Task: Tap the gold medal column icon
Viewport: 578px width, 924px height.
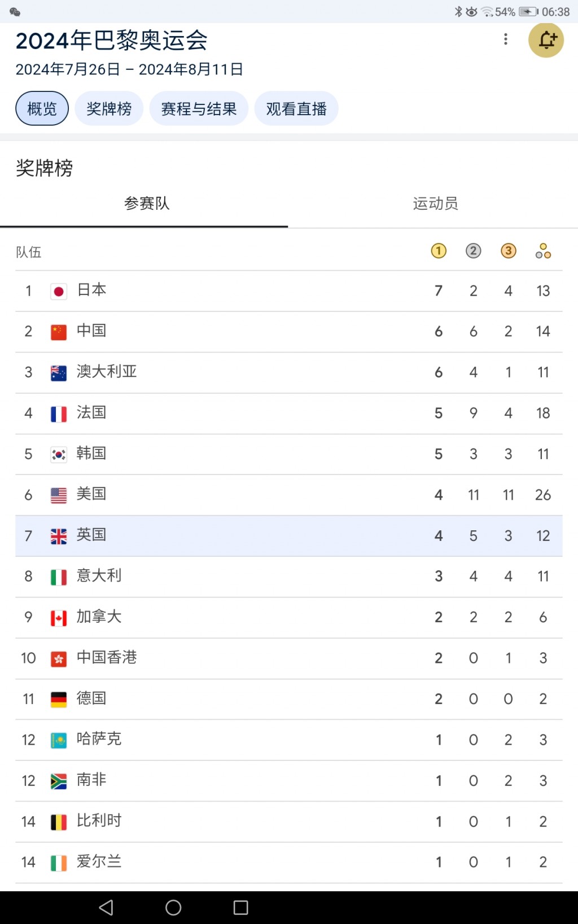Action: [439, 251]
